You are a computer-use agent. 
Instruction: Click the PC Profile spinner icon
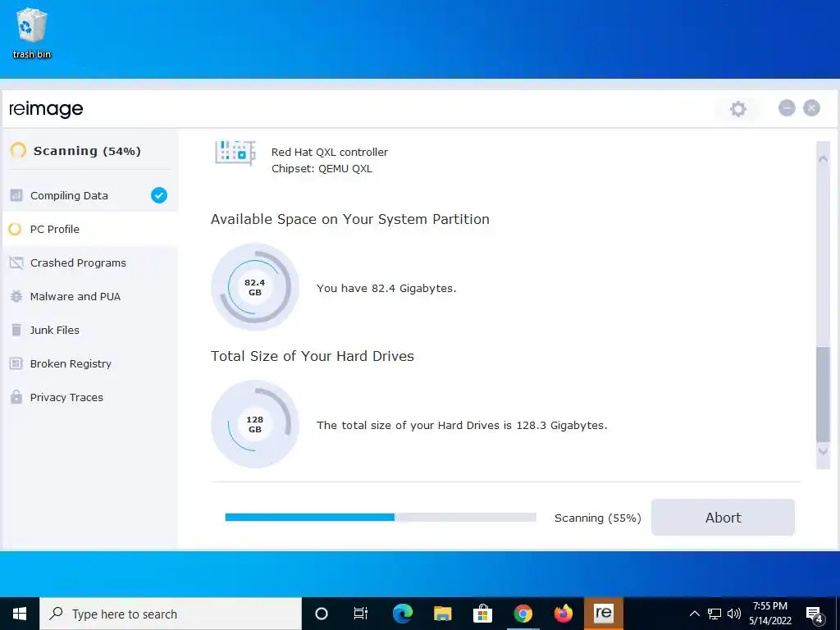(x=16, y=230)
